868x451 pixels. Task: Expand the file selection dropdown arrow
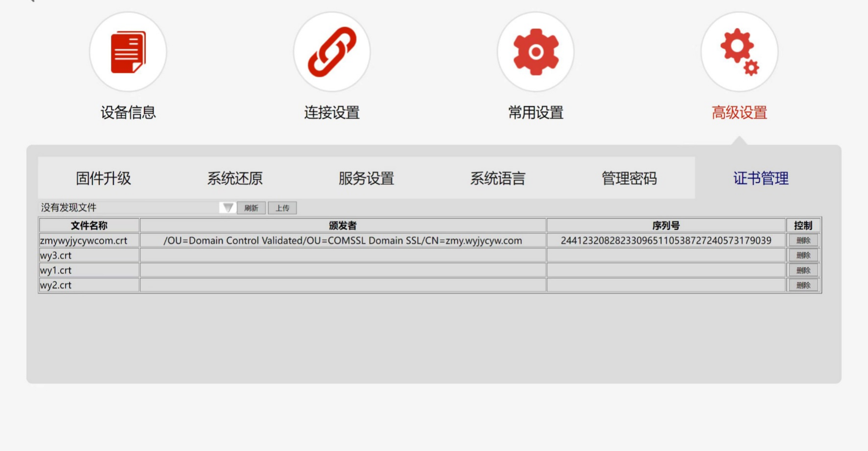pos(227,208)
